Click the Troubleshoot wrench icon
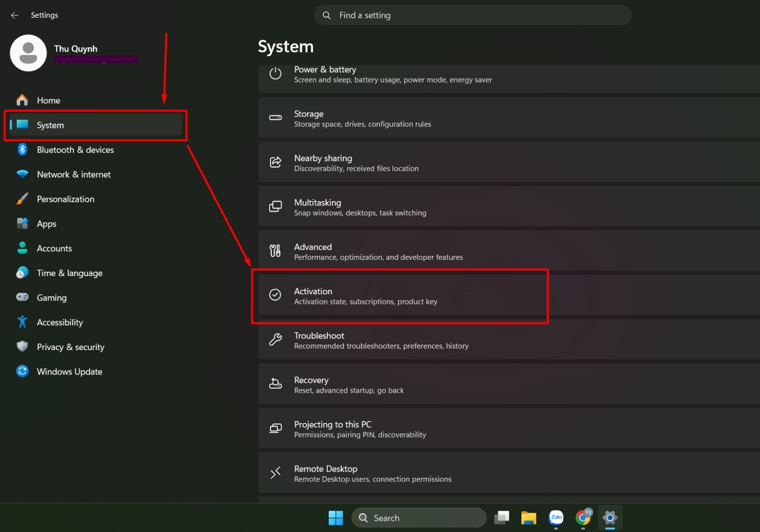 tap(276, 339)
